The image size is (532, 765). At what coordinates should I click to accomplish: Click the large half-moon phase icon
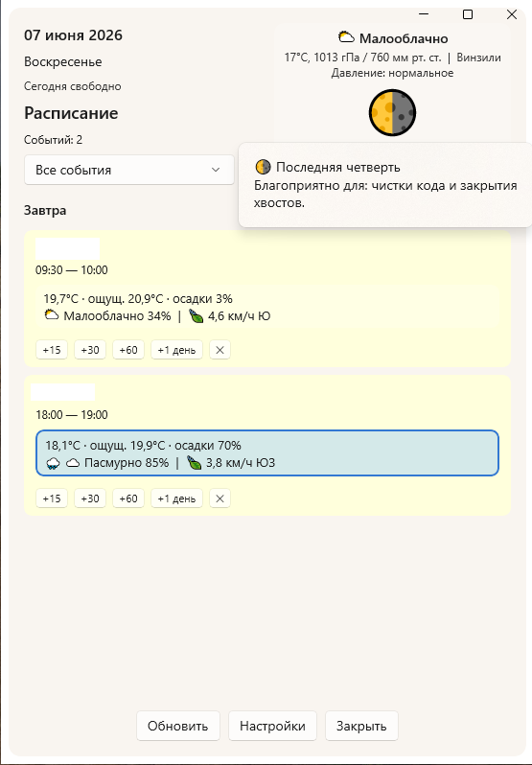click(x=392, y=113)
